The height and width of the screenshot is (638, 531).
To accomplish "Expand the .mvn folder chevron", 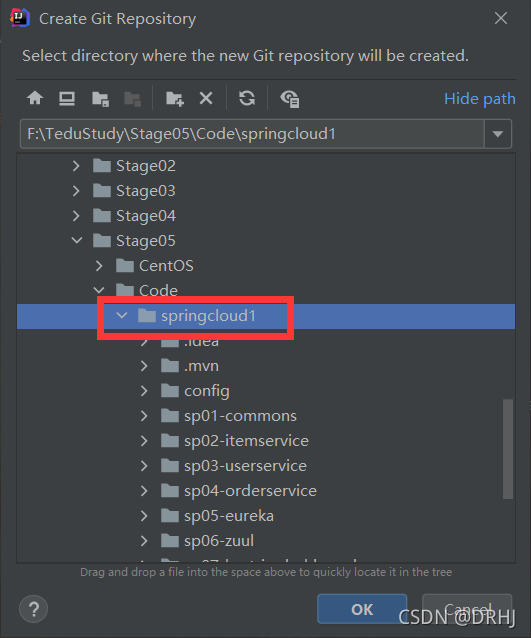I will 144,366.
